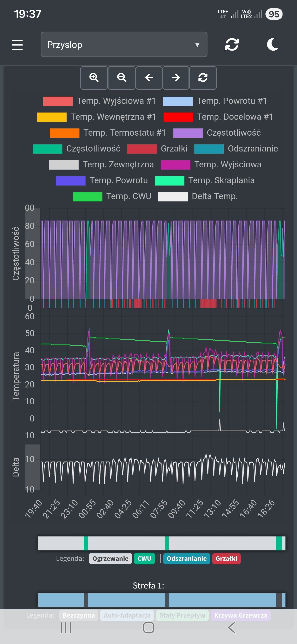The height and width of the screenshot is (644, 297).
Task: Tap the Ogrzewanie legend badge
Action: [x=110, y=559]
